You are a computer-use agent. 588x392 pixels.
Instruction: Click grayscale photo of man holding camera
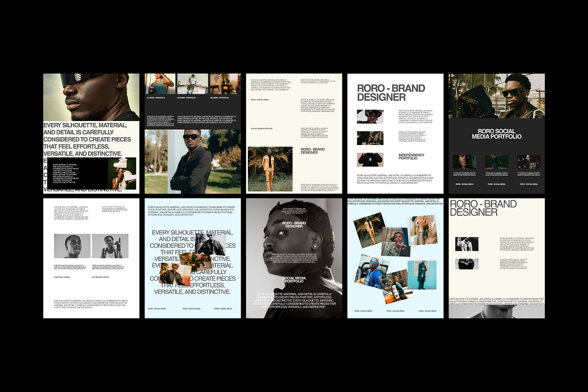tap(110, 246)
